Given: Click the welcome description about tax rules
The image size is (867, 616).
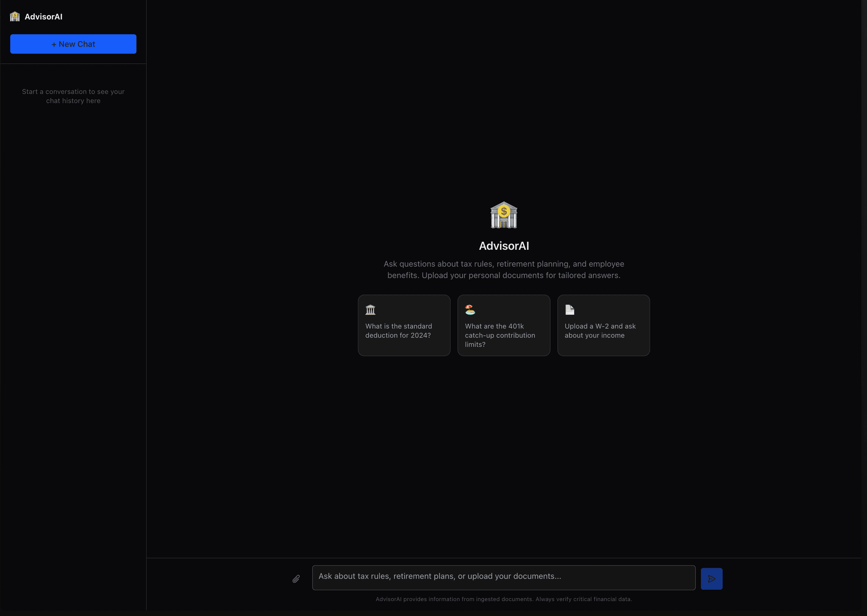Looking at the screenshot, I should point(503,269).
